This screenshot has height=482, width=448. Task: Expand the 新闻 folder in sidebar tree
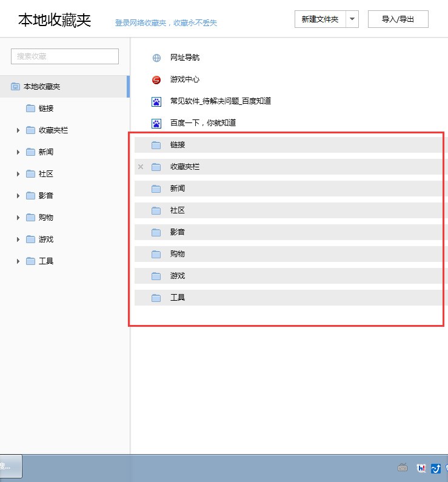pos(18,152)
